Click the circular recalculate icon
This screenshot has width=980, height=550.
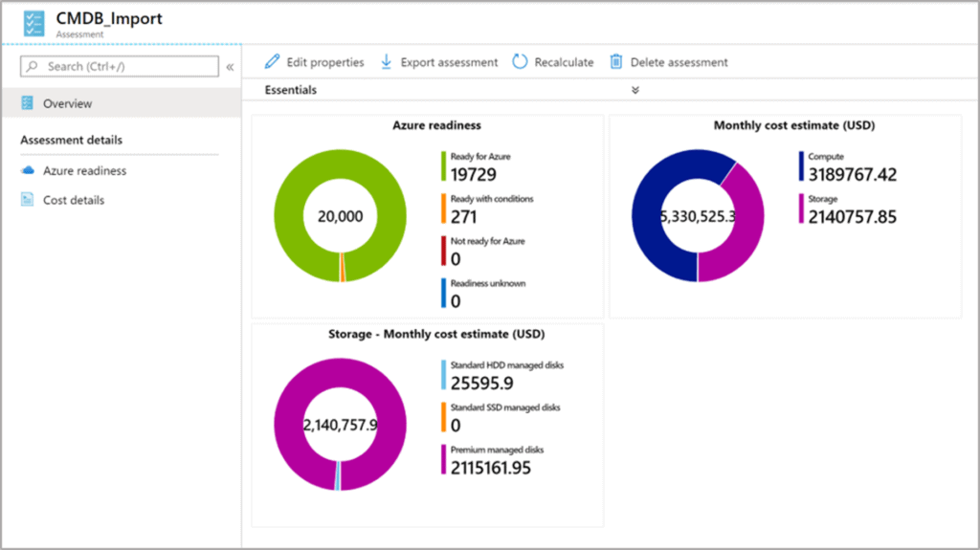tap(520, 61)
